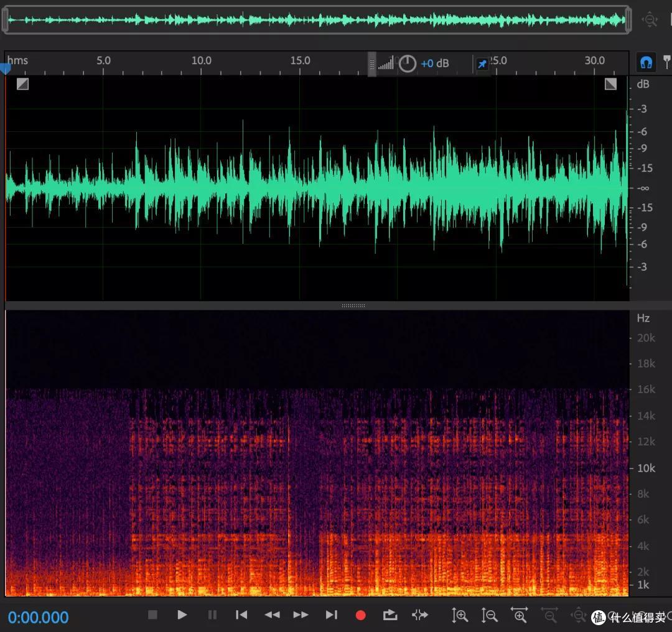Screen dimensions: 672x632
Task: Click the HUD volume knob
Action: click(x=407, y=63)
